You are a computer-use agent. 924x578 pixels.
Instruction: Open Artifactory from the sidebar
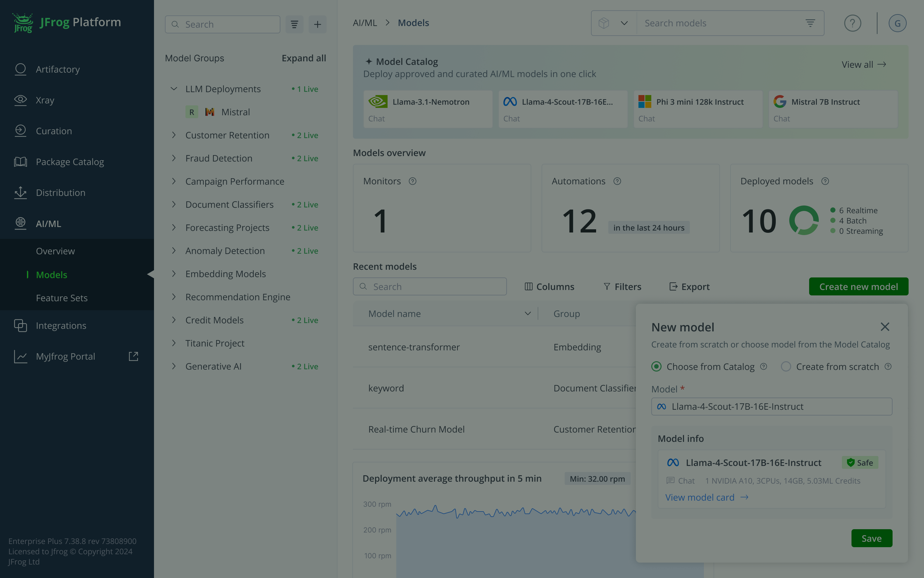[x=58, y=69]
